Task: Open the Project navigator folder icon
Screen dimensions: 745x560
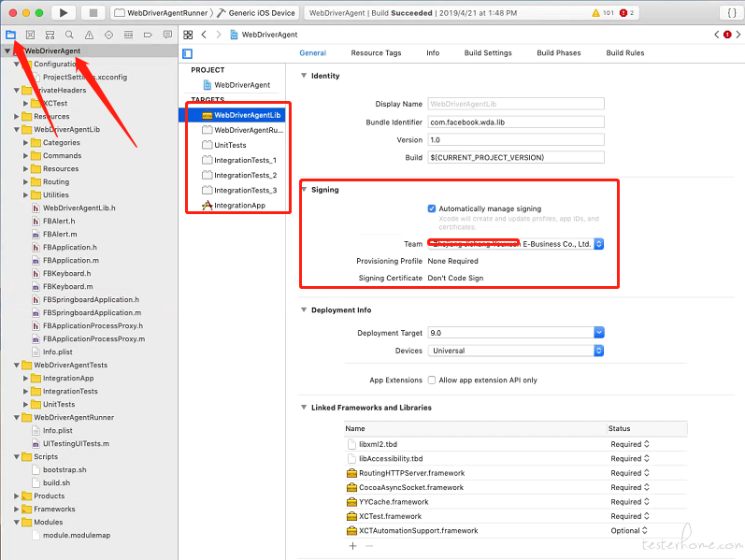Action: tap(10, 35)
